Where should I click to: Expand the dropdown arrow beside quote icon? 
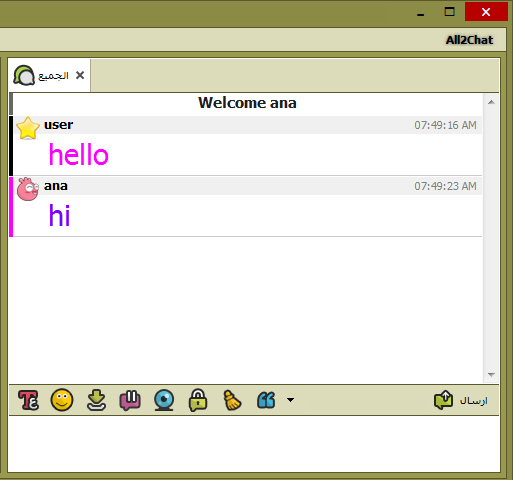point(290,400)
